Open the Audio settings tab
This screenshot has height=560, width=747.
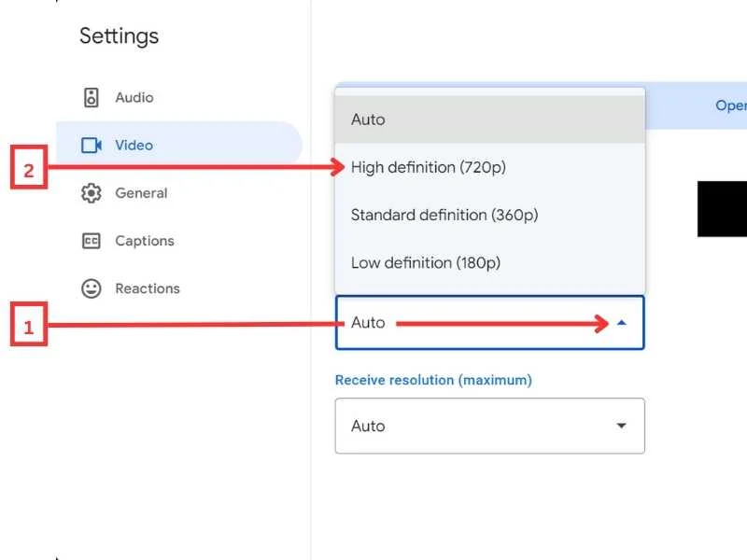179,98
